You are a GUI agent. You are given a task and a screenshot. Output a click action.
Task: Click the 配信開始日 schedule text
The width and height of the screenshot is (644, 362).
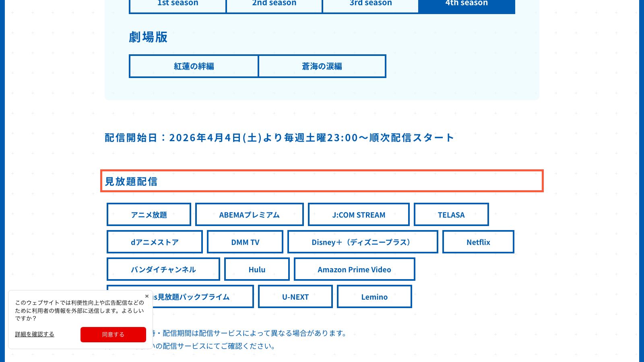(279, 138)
